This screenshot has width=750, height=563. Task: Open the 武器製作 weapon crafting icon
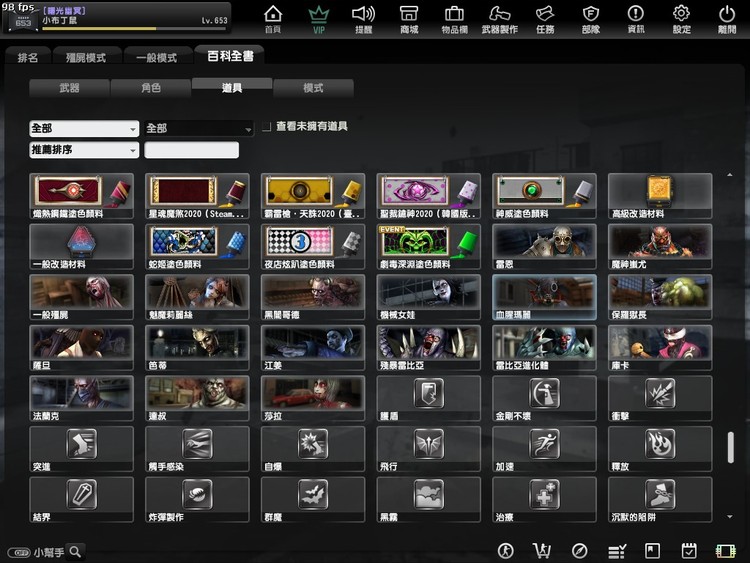499,19
